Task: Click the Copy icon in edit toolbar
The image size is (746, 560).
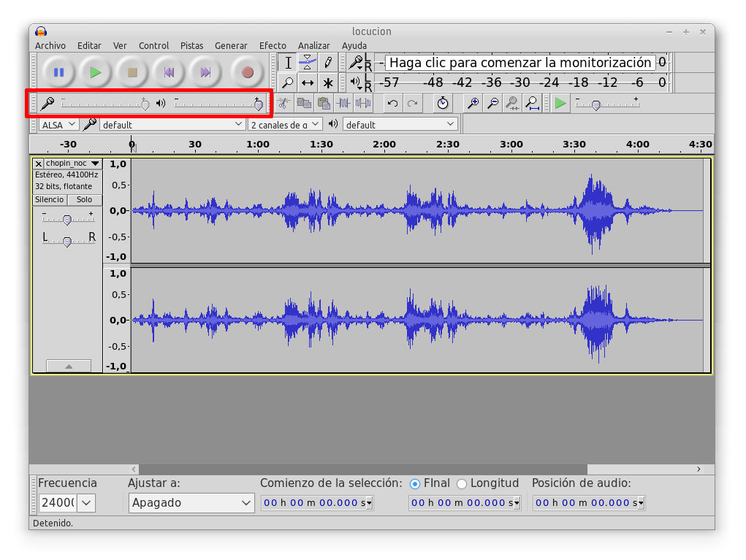Action: pos(304,103)
